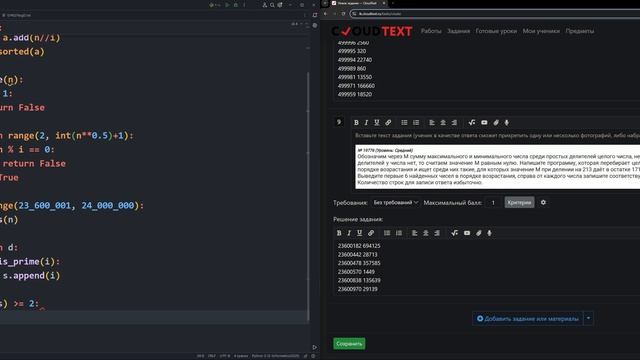Add a bulleted list in the solution editor
Image resolution: width=640 pixels, height=360 pixels.
[387, 233]
